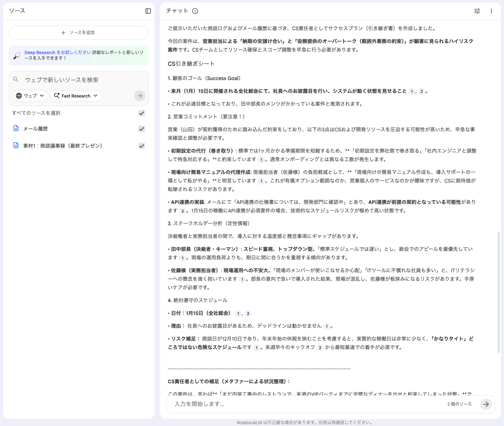Click the info icon next to チャット
Viewport: 504px width, 426px height.
195,11
